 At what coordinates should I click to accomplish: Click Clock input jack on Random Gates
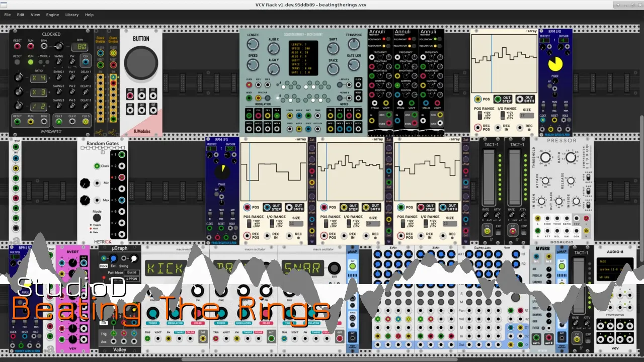[x=97, y=166]
